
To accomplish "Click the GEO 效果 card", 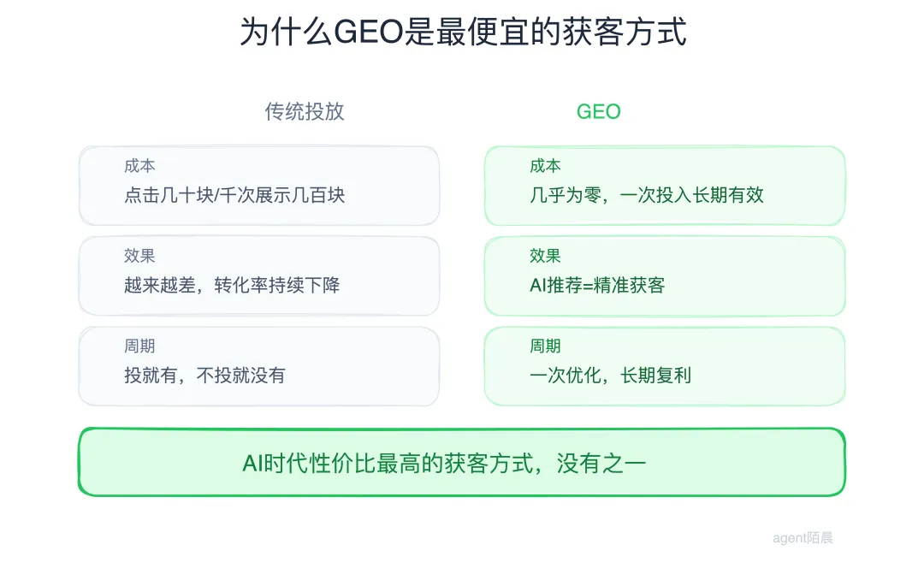I will click(665, 275).
